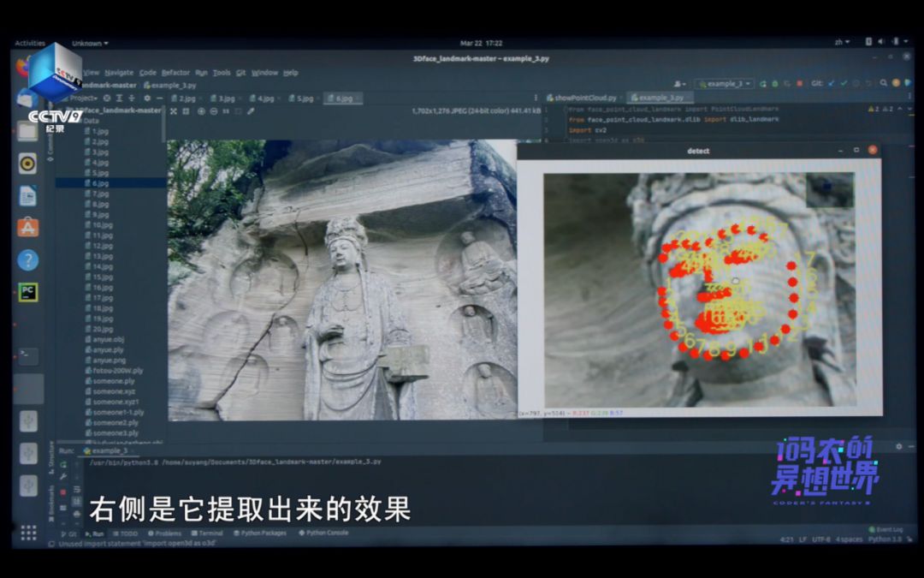
Task: Expand the Project view dropdown
Action: tap(84, 98)
